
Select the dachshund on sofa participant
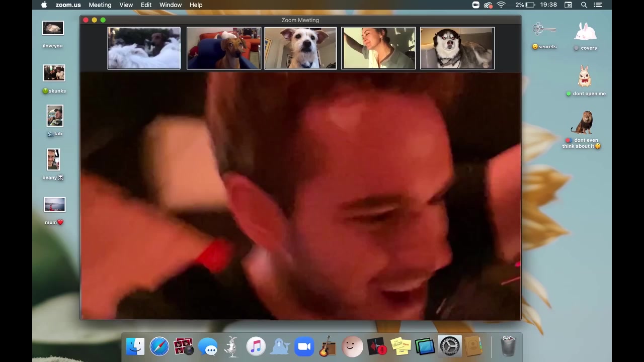pos(224,48)
